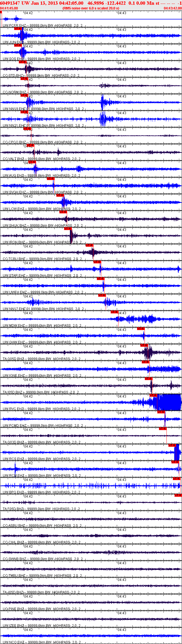Click the red pick flag on the UW SVOH EHZ trace

51,179
